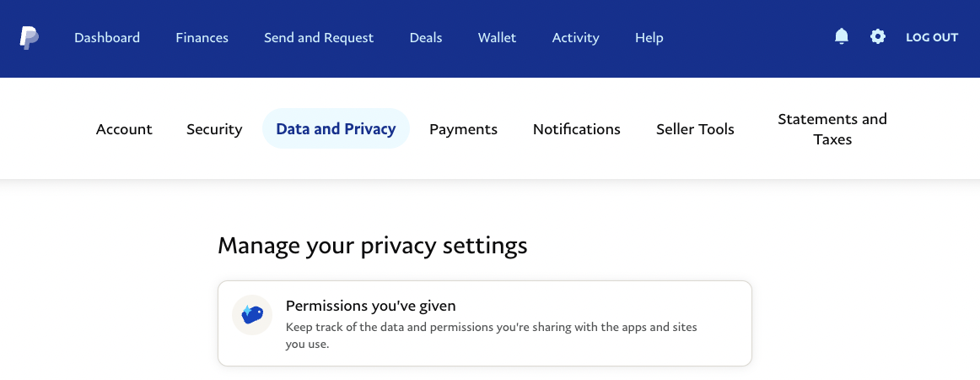Switch to the Account settings tab
Viewport: 980px width, 380px height.
(x=124, y=129)
